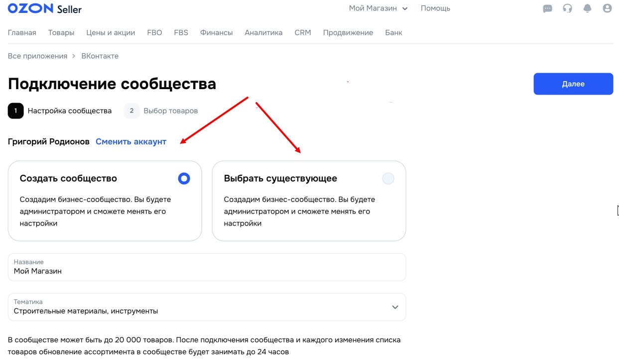Image resolution: width=619 pixels, height=364 pixels.
Task: Click the support headset icon
Action: pyautogui.click(x=567, y=8)
